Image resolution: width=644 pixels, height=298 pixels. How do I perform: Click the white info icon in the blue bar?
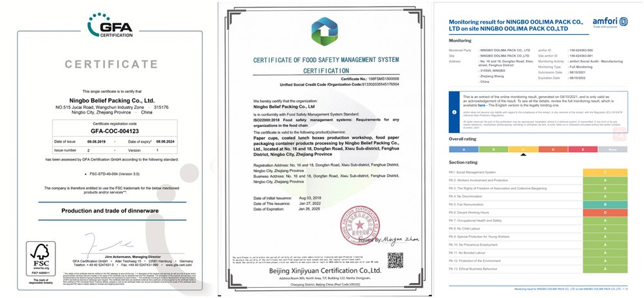[454, 112]
